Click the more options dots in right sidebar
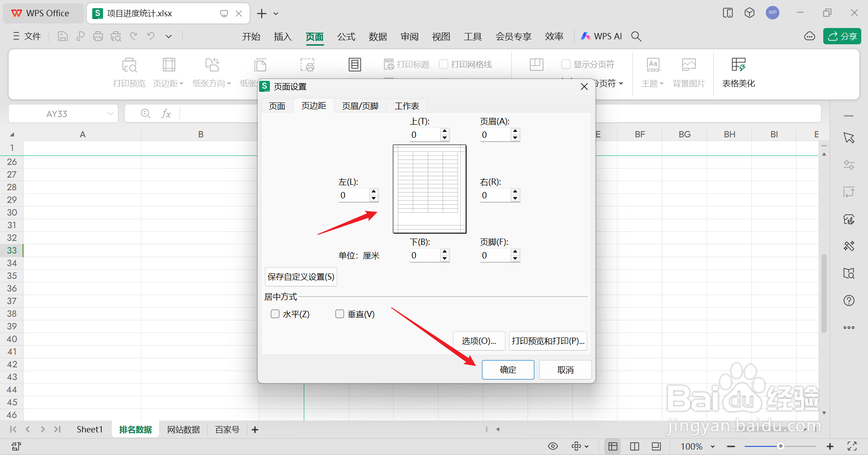868x455 pixels. [849, 328]
